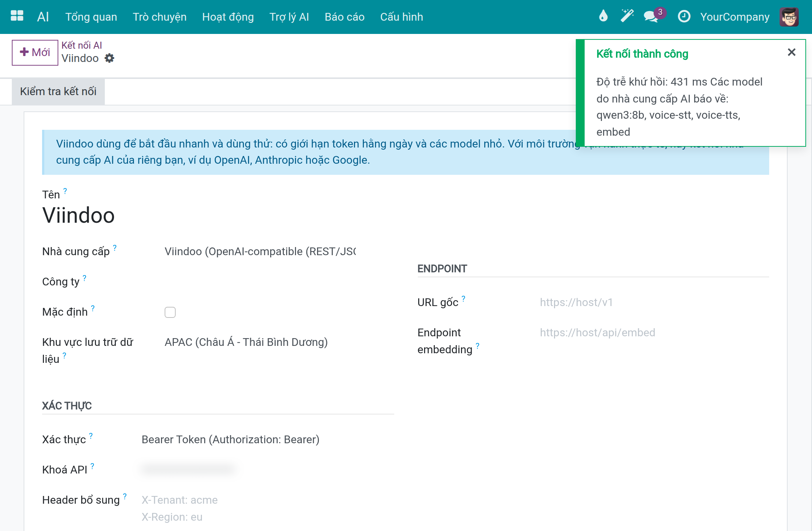Click the magic wand icon
The image size is (812, 531).
click(x=627, y=16)
